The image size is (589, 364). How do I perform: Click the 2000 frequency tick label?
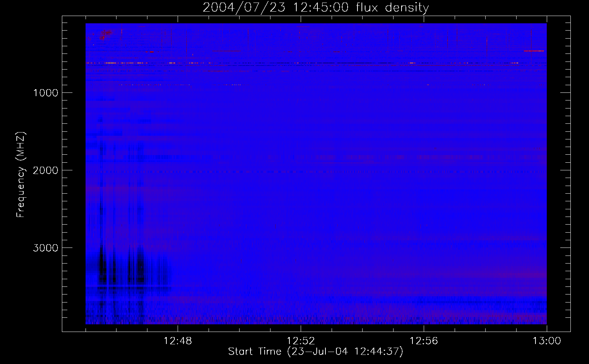[x=46, y=170]
